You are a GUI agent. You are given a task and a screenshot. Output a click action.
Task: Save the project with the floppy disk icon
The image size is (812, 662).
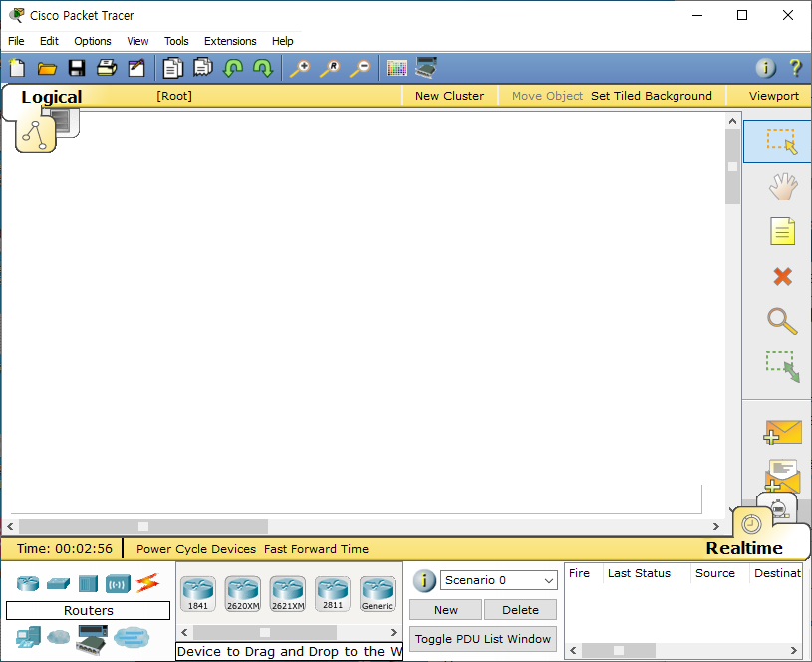pyautogui.click(x=77, y=68)
